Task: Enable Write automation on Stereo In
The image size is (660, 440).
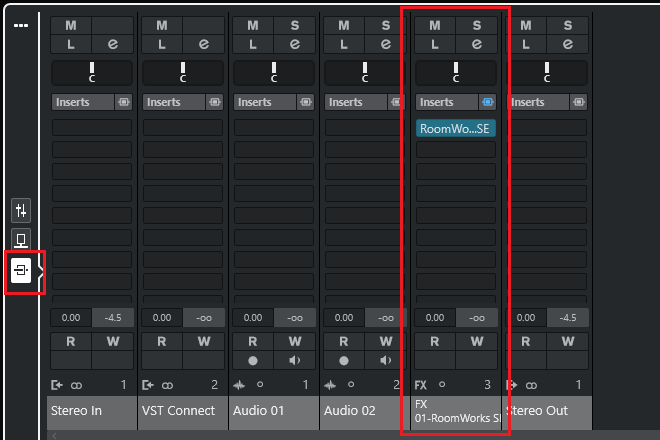Action: [x=112, y=341]
